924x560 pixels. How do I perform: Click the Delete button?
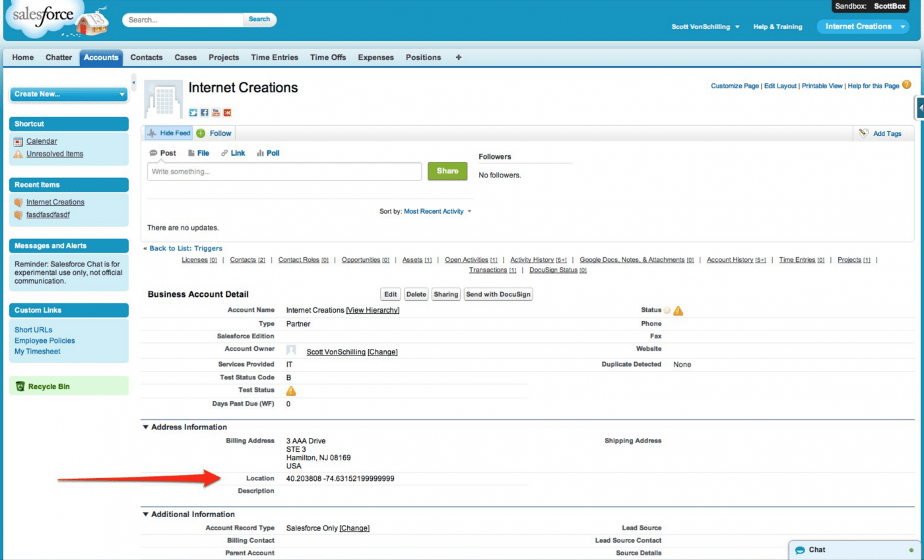pos(416,294)
